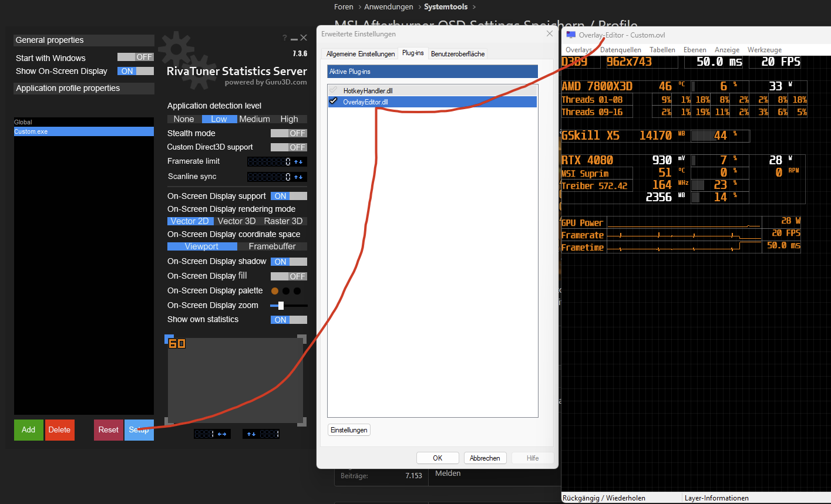Toggle On-Screen Display fill switch
The image size is (831, 504).
tap(289, 276)
